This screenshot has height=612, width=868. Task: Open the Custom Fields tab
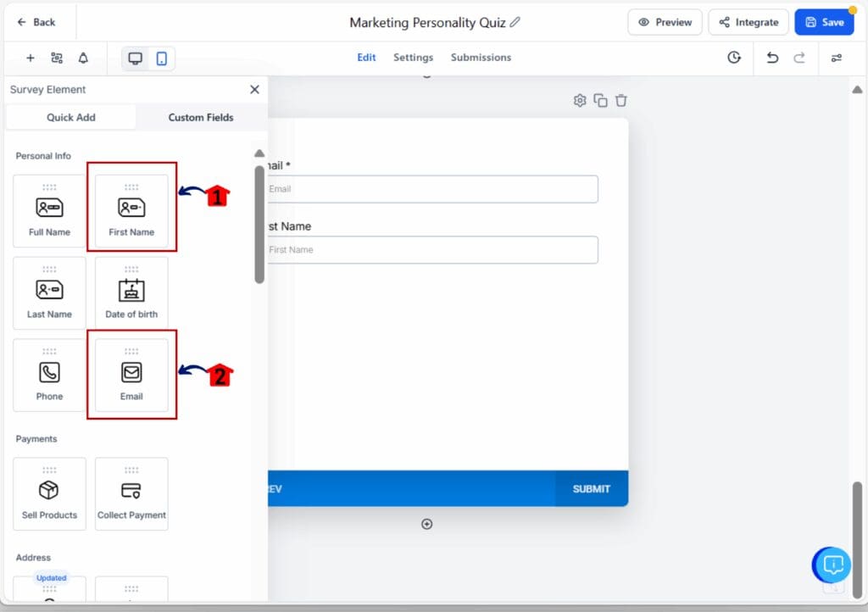[x=201, y=117]
